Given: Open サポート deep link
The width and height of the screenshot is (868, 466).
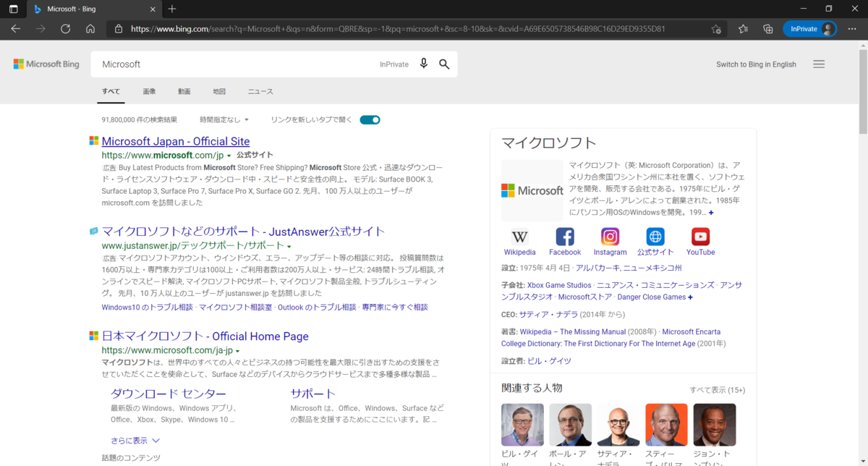Looking at the screenshot, I should (x=313, y=394).
